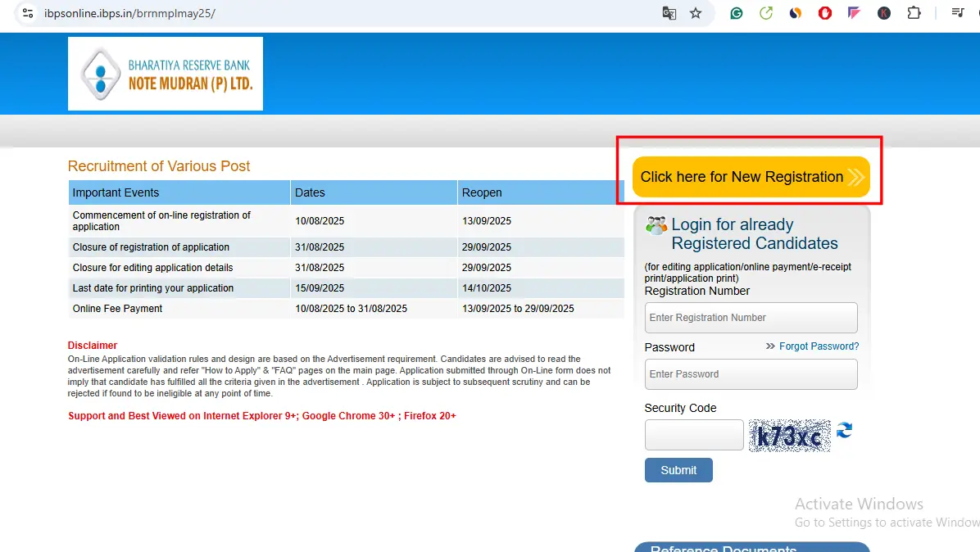Open the dark round K extension icon
The image size is (980, 552).
click(883, 13)
